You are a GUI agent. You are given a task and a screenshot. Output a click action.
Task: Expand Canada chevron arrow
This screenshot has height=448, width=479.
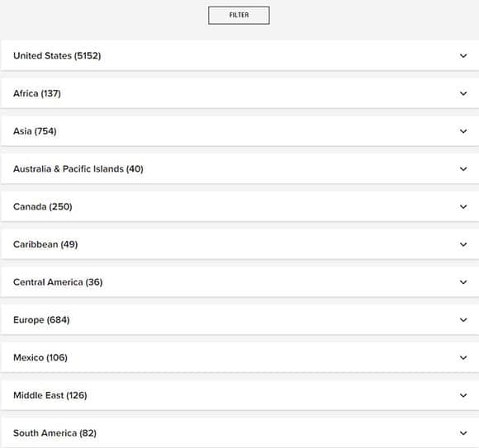pos(463,207)
